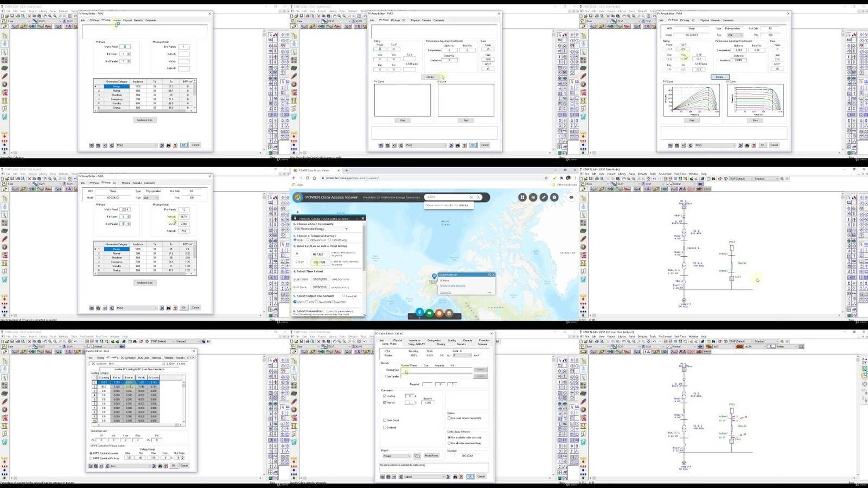This screenshot has width=868, height=488.
Task: Select the Daily temporal average radio button
Action: click(x=295, y=240)
